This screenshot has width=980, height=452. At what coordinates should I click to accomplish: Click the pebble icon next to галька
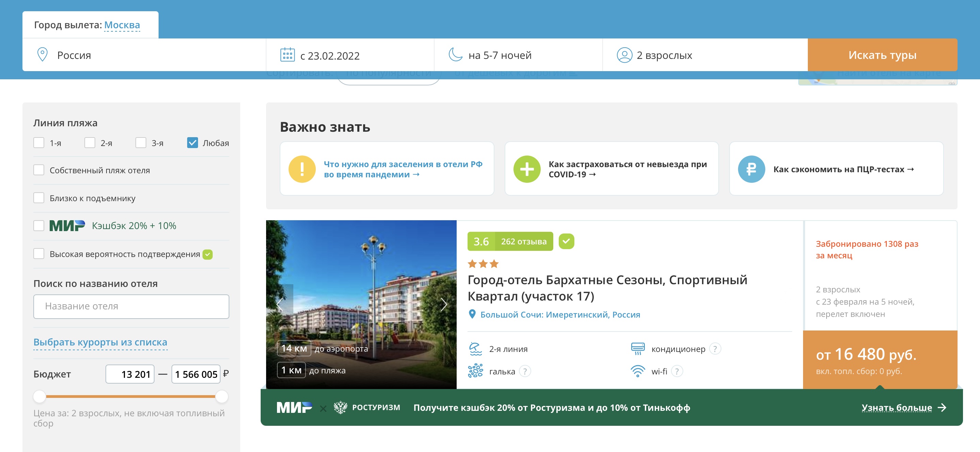[x=475, y=371]
